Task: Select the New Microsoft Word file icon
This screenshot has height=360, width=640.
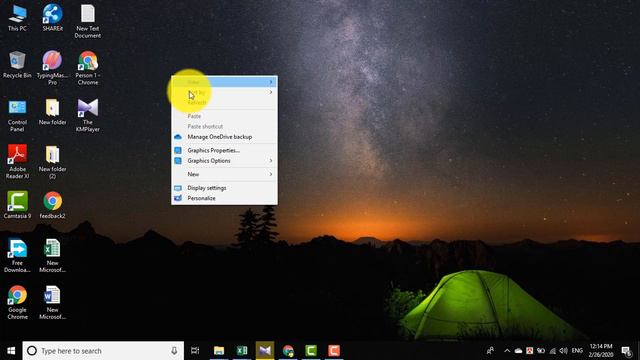Action: pyautogui.click(x=52, y=302)
